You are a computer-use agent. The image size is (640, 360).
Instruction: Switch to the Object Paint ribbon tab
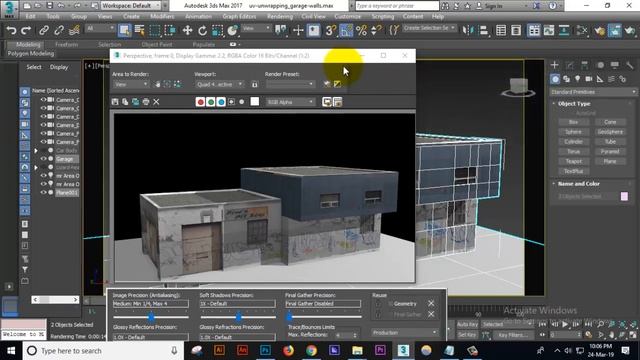coord(157,44)
